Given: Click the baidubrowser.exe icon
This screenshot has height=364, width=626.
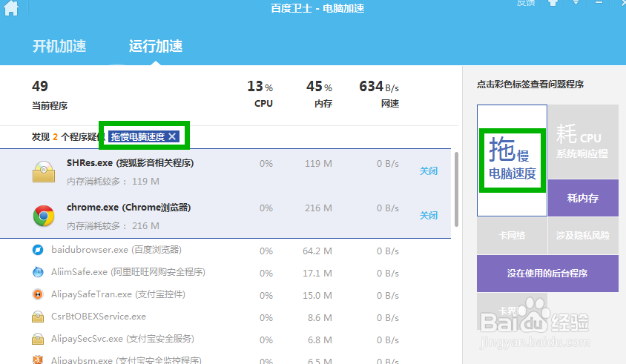Looking at the screenshot, I should point(38,250).
